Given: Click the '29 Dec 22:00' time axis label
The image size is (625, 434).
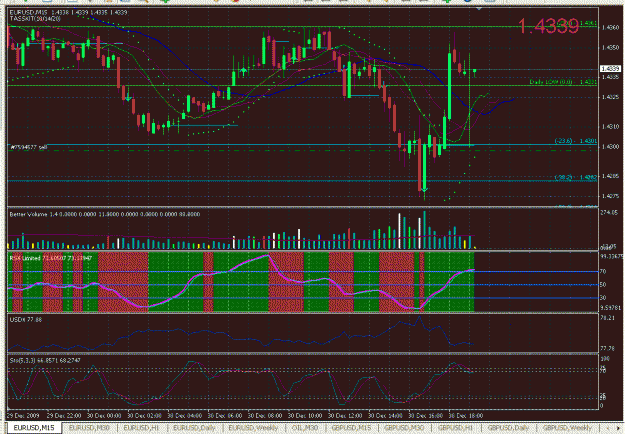Looking at the screenshot, I should click(x=64, y=415).
